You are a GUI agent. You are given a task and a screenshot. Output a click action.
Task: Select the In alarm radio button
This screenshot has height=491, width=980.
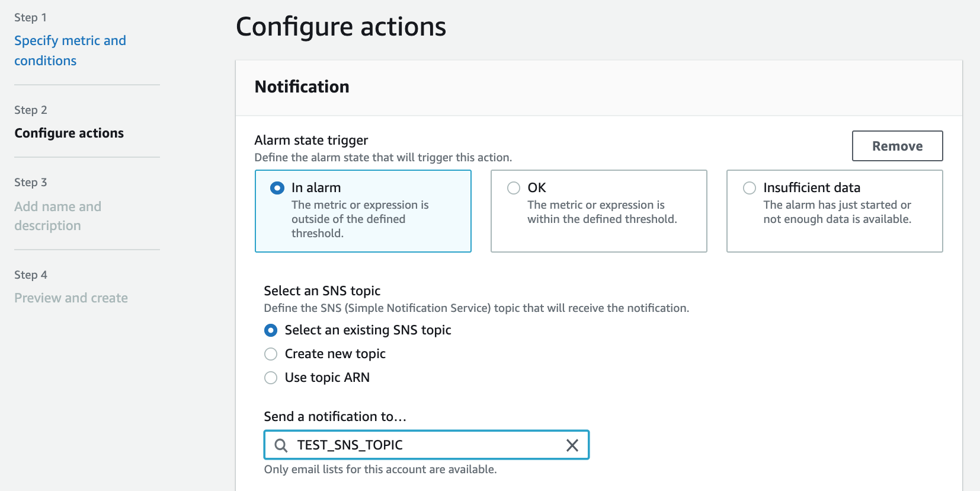click(277, 188)
